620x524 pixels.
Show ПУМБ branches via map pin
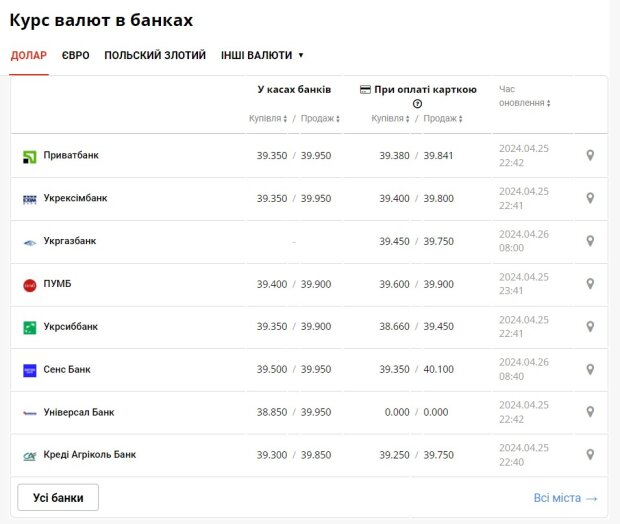(590, 284)
